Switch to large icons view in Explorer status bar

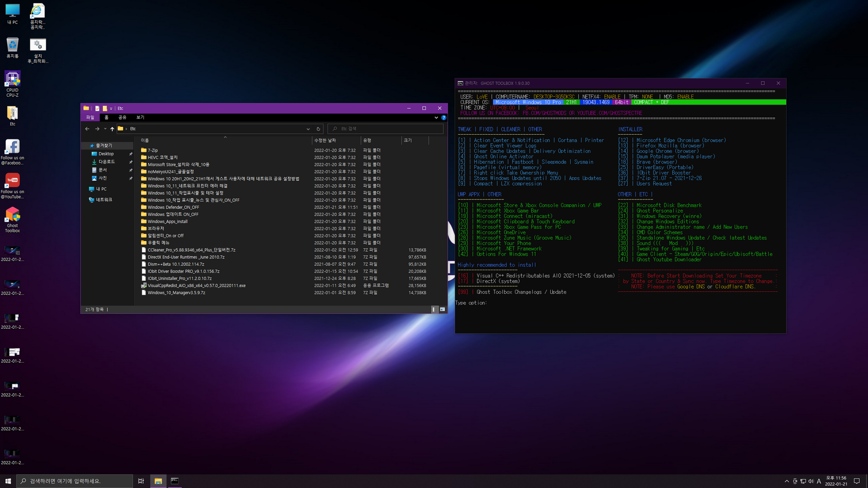[442, 309]
